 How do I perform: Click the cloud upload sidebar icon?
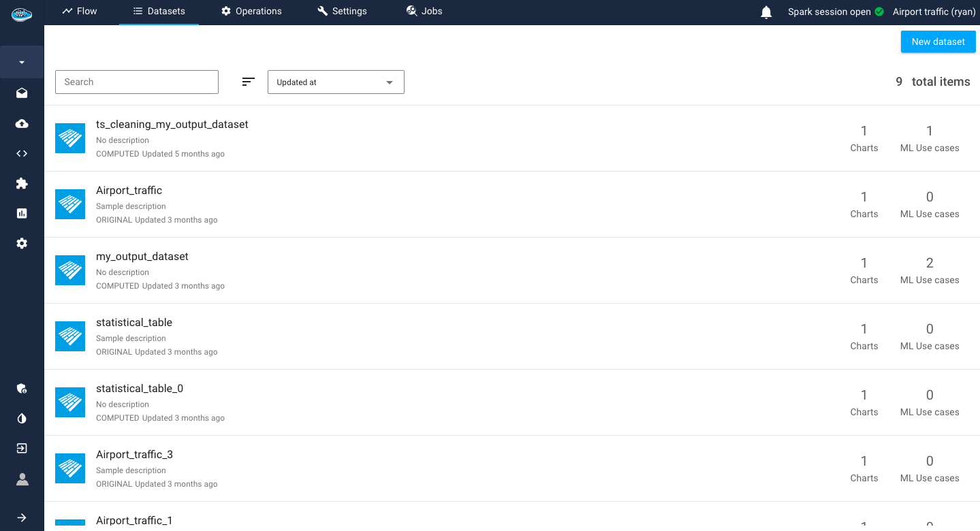pyautogui.click(x=21, y=123)
